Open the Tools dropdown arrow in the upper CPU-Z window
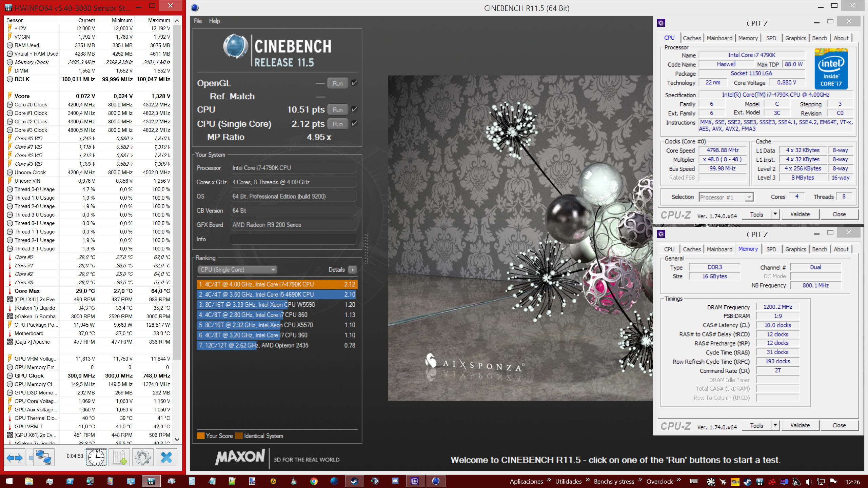This screenshot has height=488, width=868. 775,214
